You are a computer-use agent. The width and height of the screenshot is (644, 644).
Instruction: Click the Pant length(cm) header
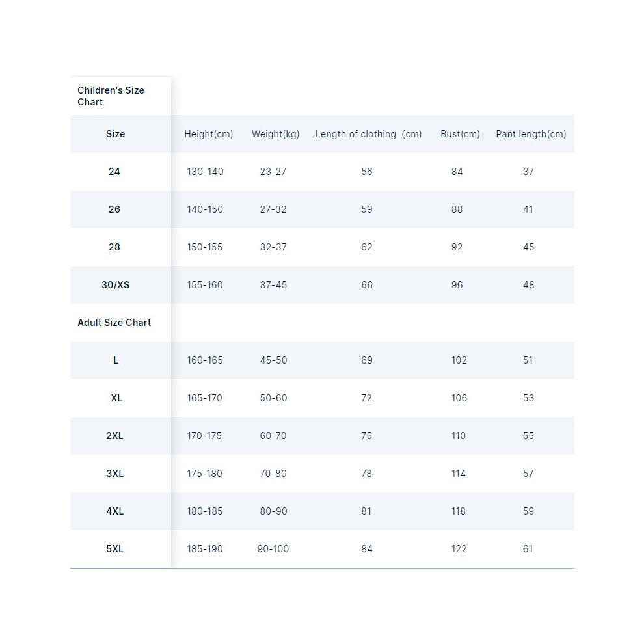(531, 134)
